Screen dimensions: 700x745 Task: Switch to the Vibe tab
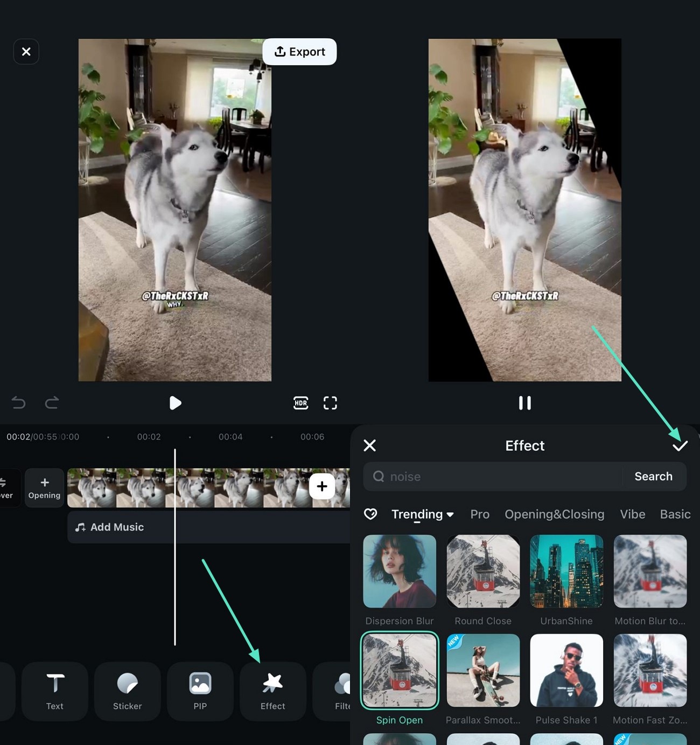tap(632, 514)
